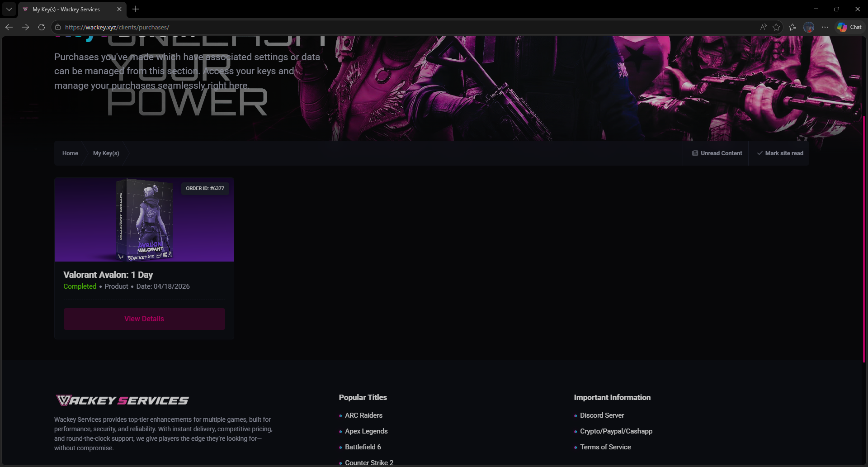
Task: Open Copilot Chat
Action: coord(849,27)
